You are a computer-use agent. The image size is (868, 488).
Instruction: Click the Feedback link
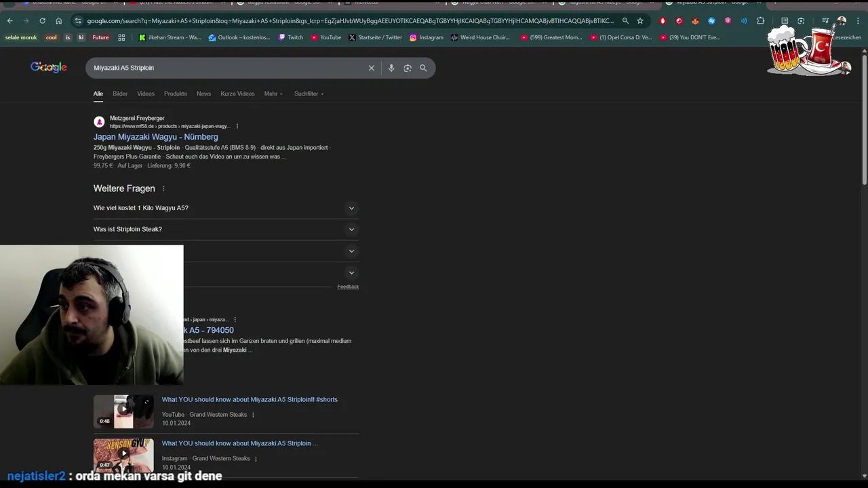pyautogui.click(x=348, y=287)
